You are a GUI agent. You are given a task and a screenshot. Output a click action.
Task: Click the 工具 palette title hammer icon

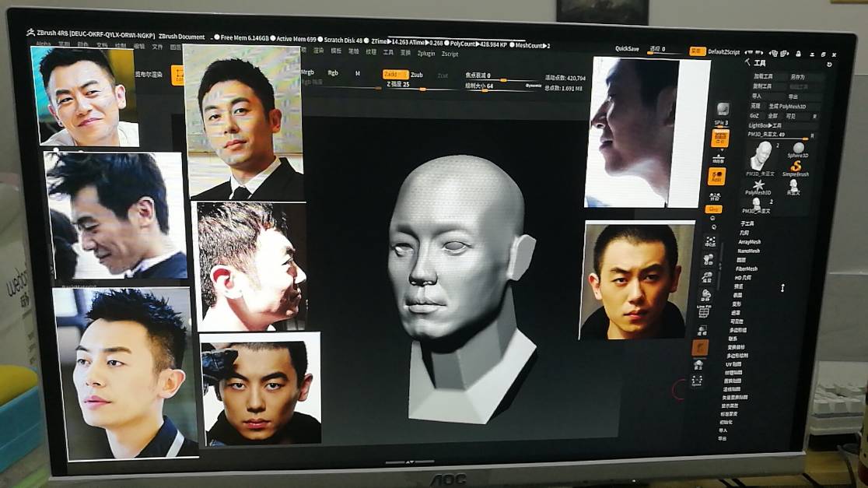click(x=747, y=62)
